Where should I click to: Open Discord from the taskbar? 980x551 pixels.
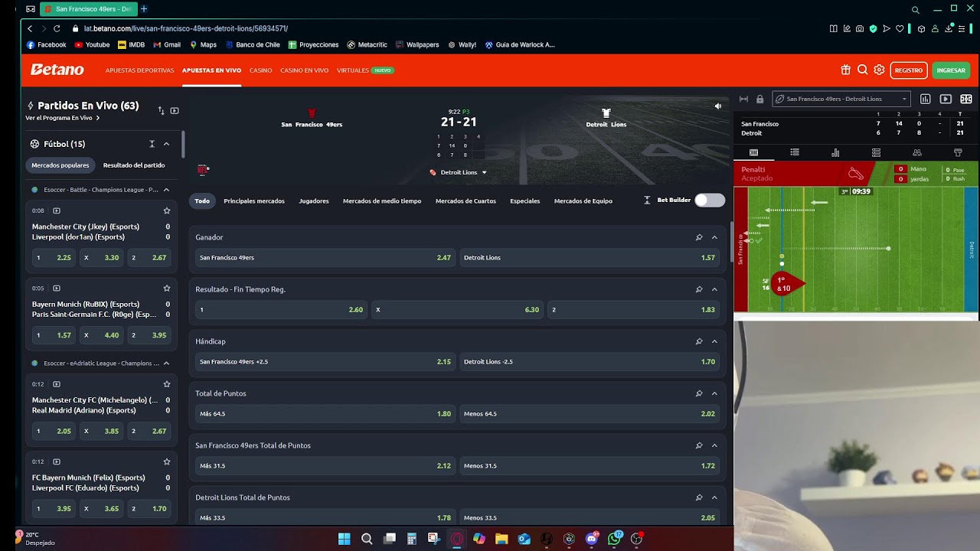tap(591, 539)
